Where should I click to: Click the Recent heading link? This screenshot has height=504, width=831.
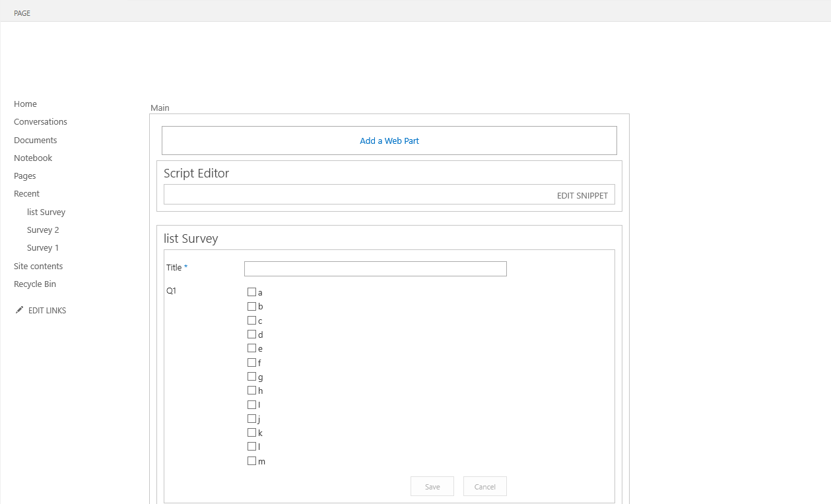point(26,194)
